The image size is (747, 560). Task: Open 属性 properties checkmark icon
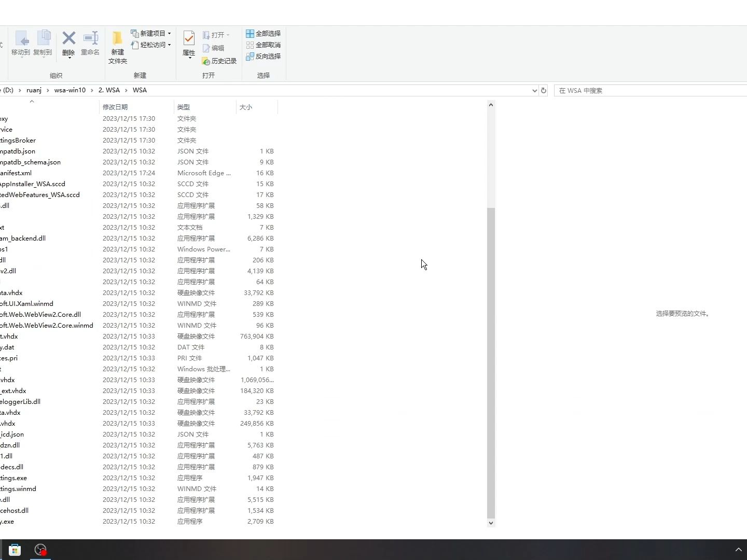pos(189,39)
